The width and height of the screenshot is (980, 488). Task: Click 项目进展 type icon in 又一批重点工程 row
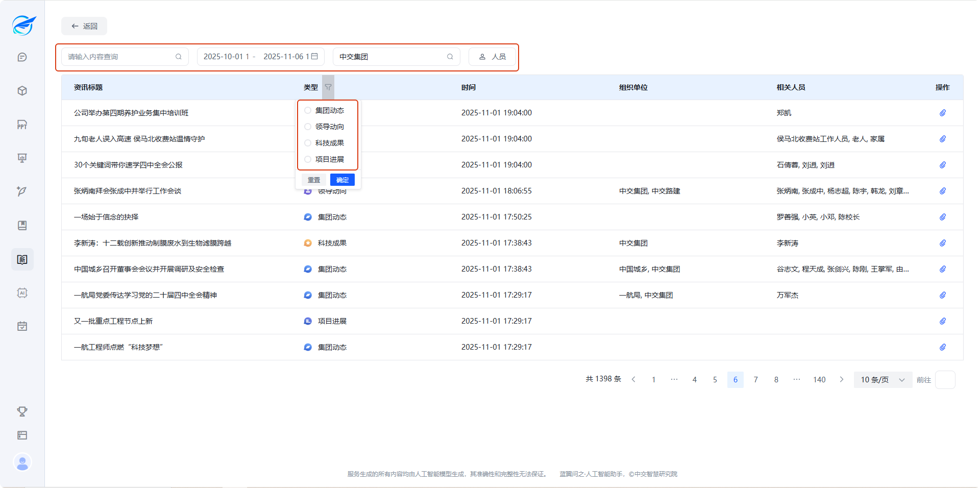(x=308, y=321)
